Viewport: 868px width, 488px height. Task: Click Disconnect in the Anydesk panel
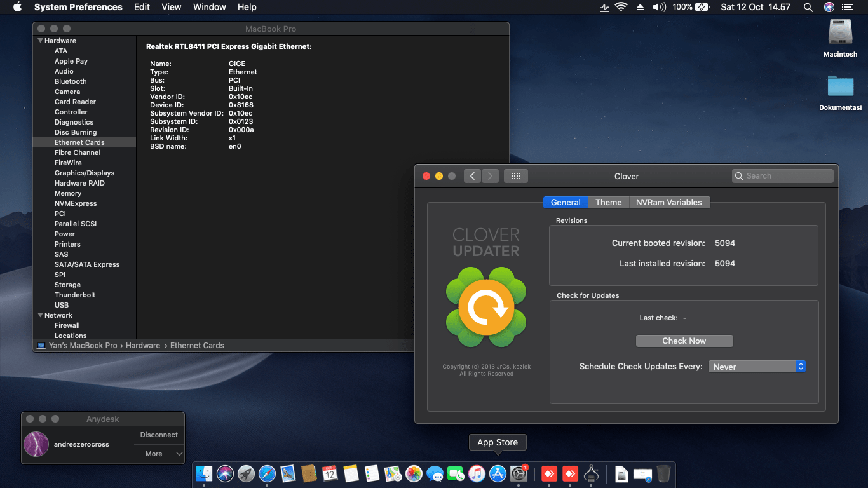[159, 435]
